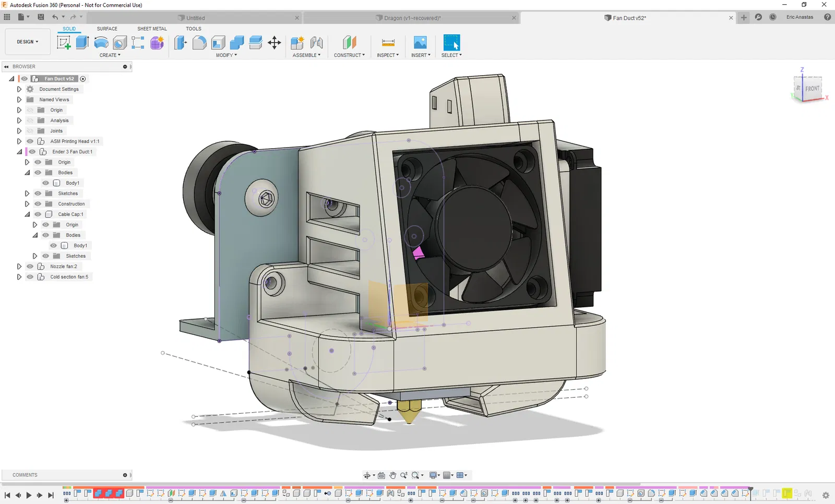Select the Revolve tool icon

point(101,43)
